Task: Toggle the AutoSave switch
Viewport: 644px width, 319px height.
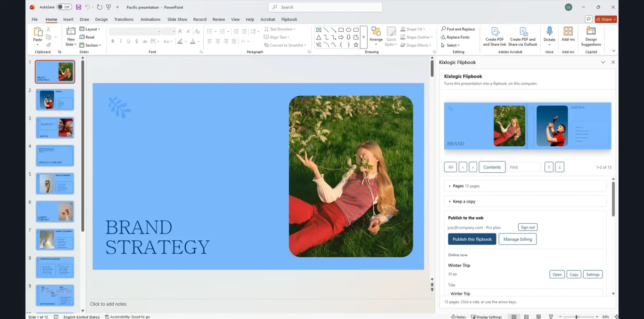Action: 64,7
